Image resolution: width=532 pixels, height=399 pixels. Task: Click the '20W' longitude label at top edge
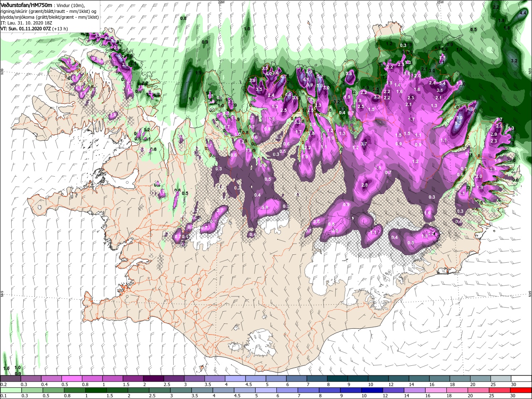point(221,2)
